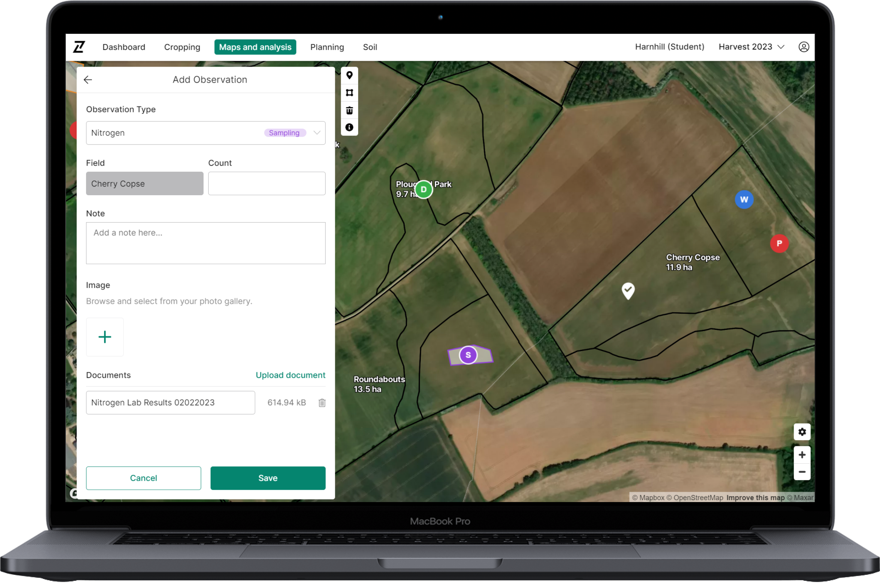Click the Nitrogen Lab Results 02022023 name field
The width and height of the screenshot is (880, 588).
170,403
